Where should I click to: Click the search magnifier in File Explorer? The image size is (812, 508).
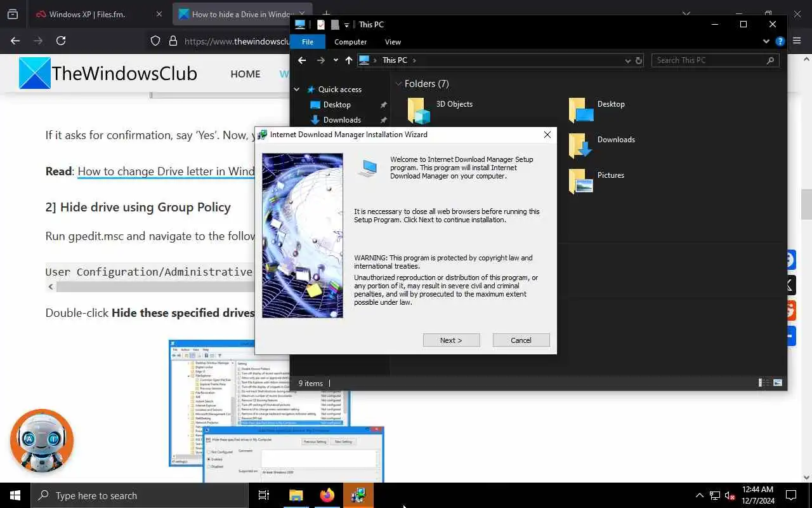click(771, 60)
